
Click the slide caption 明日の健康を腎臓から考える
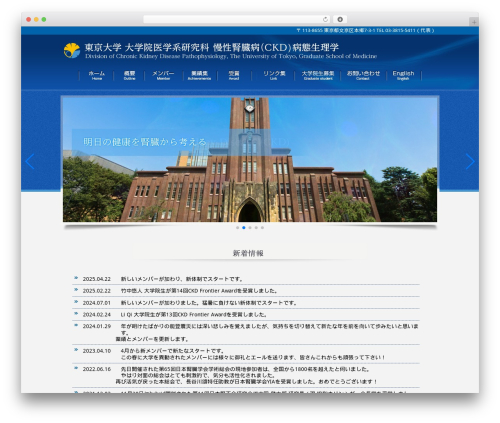[145, 142]
